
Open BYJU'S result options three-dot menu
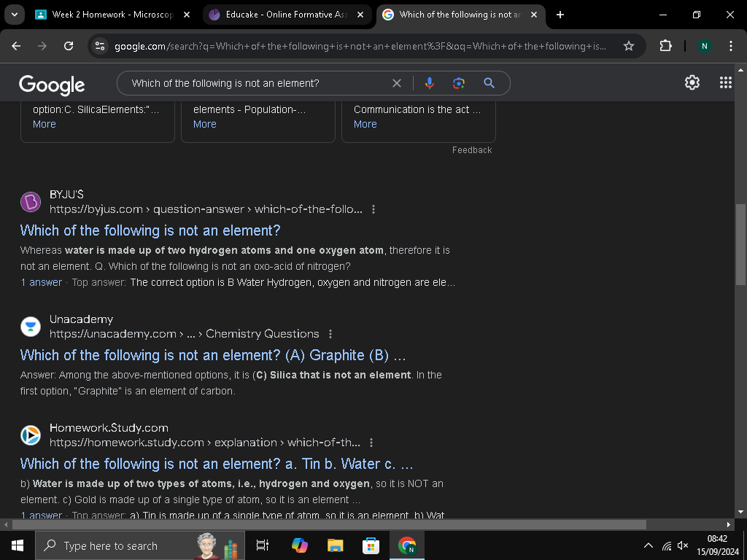coord(373,209)
